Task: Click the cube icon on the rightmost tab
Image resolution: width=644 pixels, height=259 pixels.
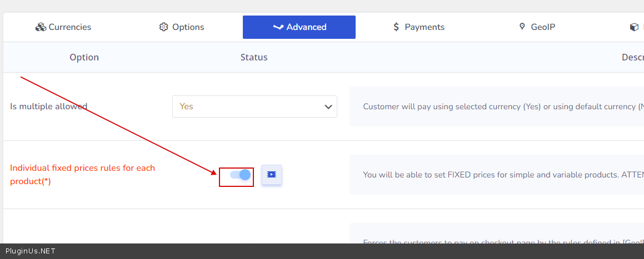Action: tap(634, 27)
